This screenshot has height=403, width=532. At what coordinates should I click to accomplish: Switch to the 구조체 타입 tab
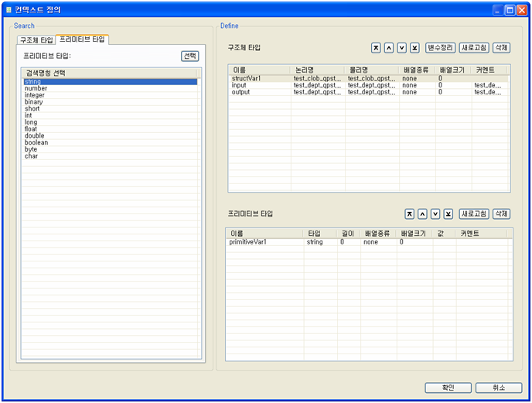click(36, 40)
